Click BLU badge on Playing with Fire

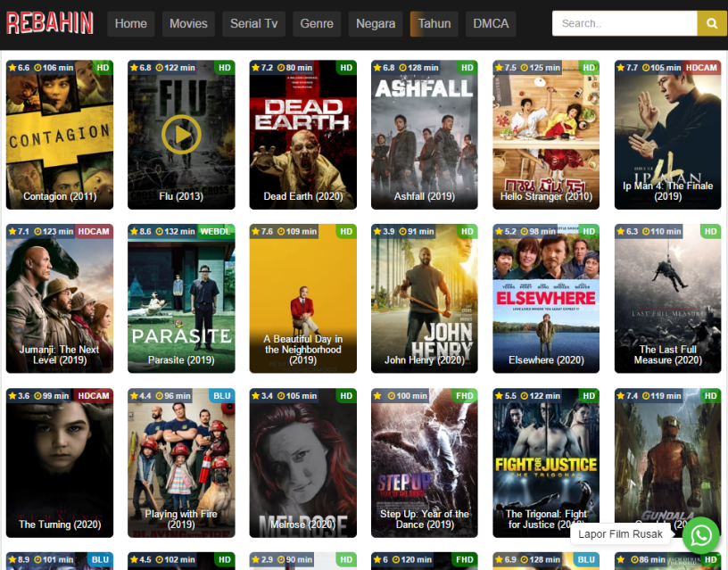pyautogui.click(x=221, y=396)
